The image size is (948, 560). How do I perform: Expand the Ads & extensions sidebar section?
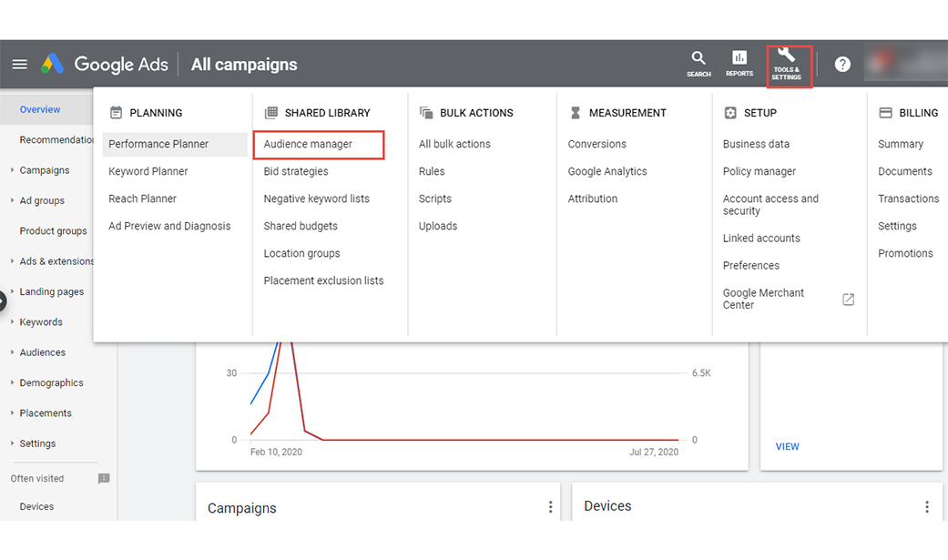tap(12, 260)
